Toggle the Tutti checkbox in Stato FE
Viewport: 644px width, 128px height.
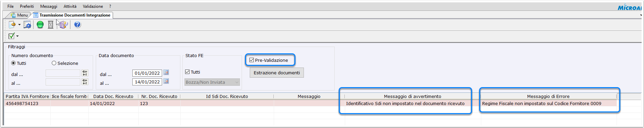click(x=187, y=72)
